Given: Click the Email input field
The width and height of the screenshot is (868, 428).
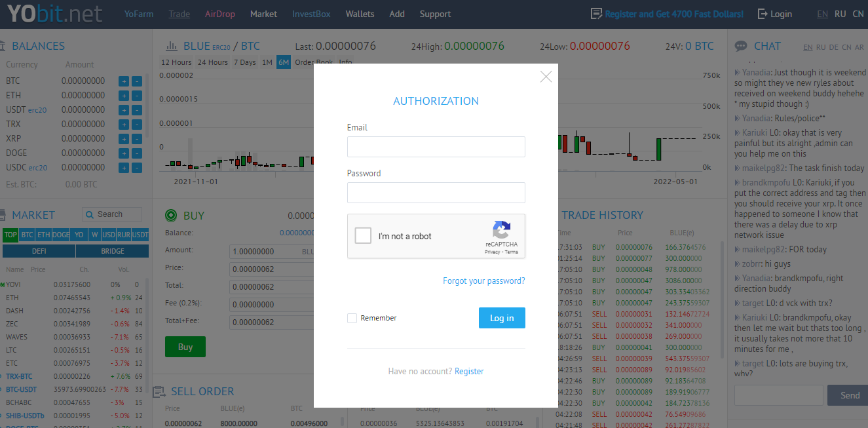Looking at the screenshot, I should click(x=436, y=147).
